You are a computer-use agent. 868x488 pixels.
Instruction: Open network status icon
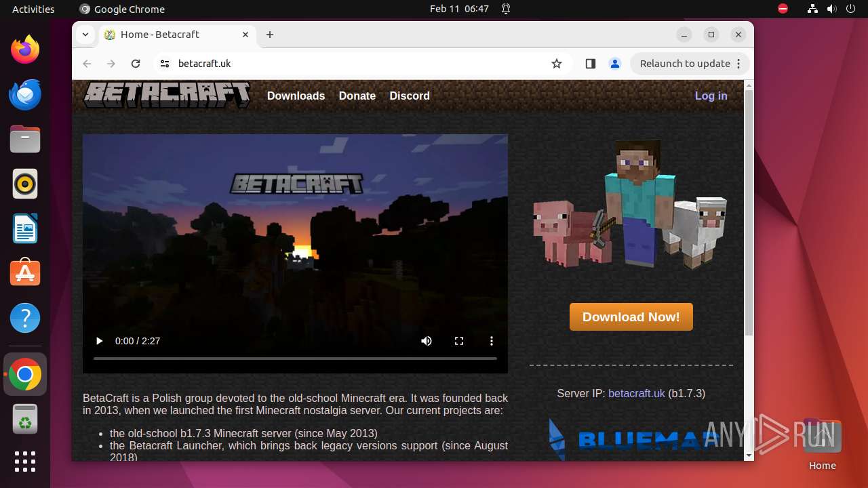[812, 9]
